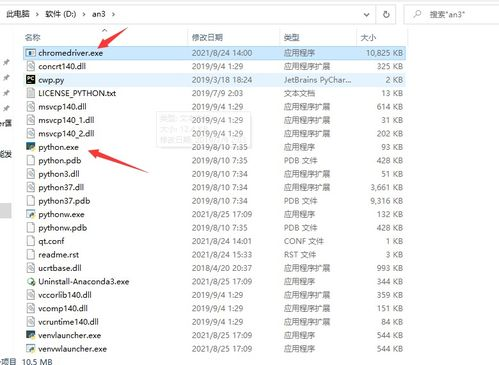
Task: Sort files by the 大小 column
Action: (x=368, y=37)
